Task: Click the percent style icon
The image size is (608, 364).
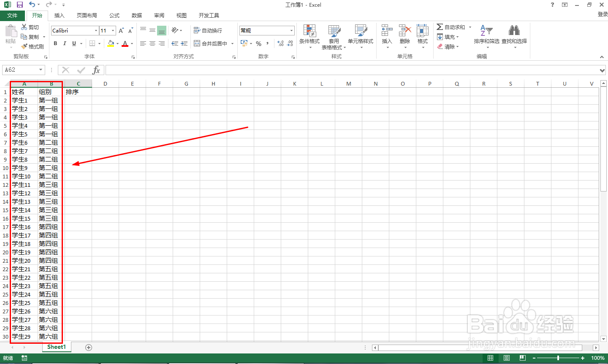Action: (x=259, y=43)
